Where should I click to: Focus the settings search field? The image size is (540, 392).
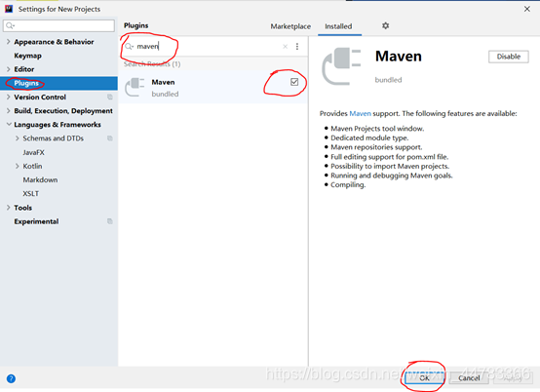[58, 25]
